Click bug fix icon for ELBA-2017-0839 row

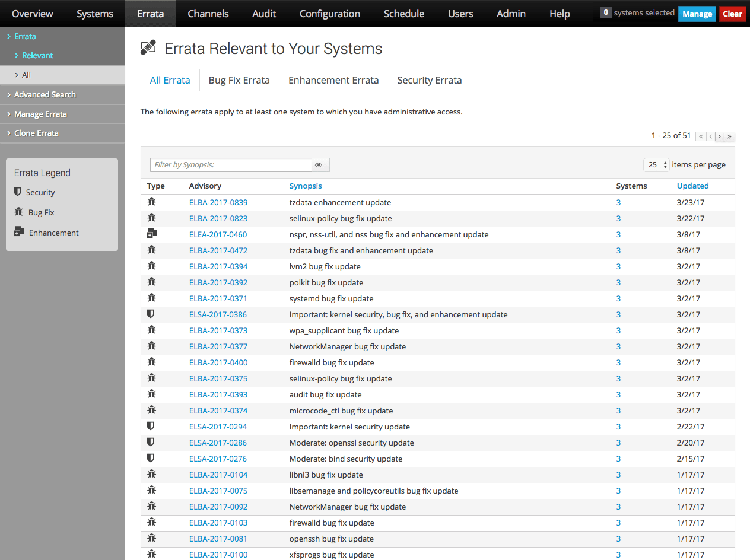pos(152,202)
